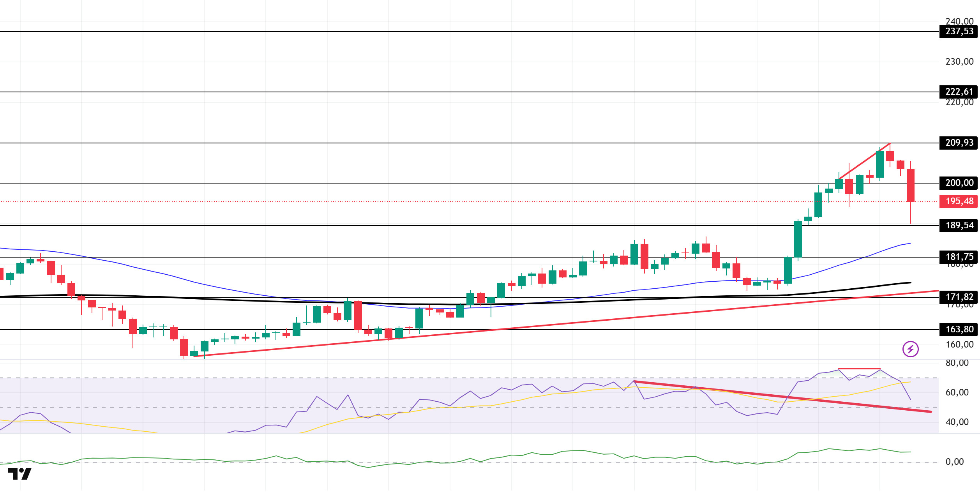The height and width of the screenshot is (496, 980).
Task: Click the last red candlestick near 195
Action: [x=910, y=185]
